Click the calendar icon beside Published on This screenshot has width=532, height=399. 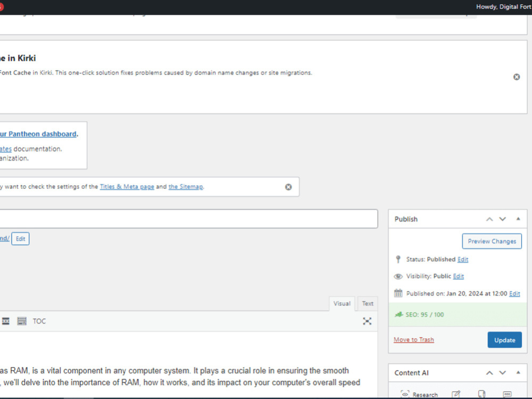point(398,293)
